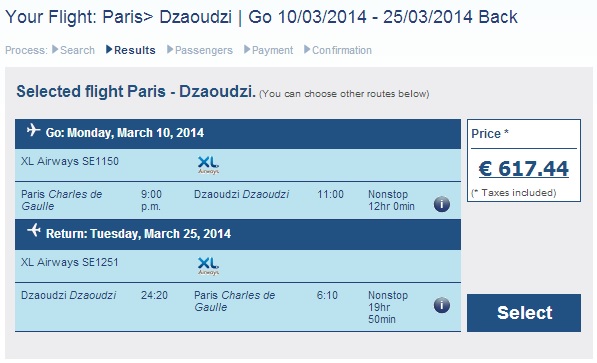Viewport: 597px width, 363px height.
Task: Click the XL Airways logo on flight SE1150
Action: pyautogui.click(x=208, y=165)
